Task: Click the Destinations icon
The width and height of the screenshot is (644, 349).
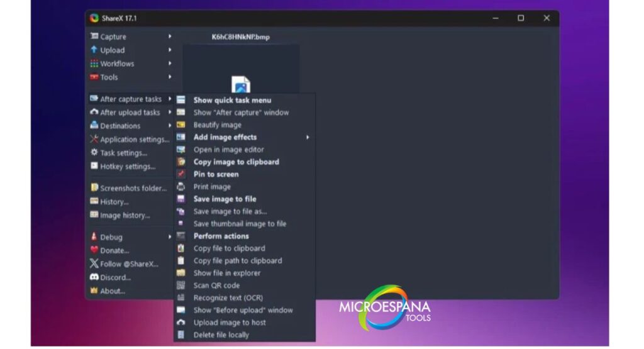Action: [94, 125]
